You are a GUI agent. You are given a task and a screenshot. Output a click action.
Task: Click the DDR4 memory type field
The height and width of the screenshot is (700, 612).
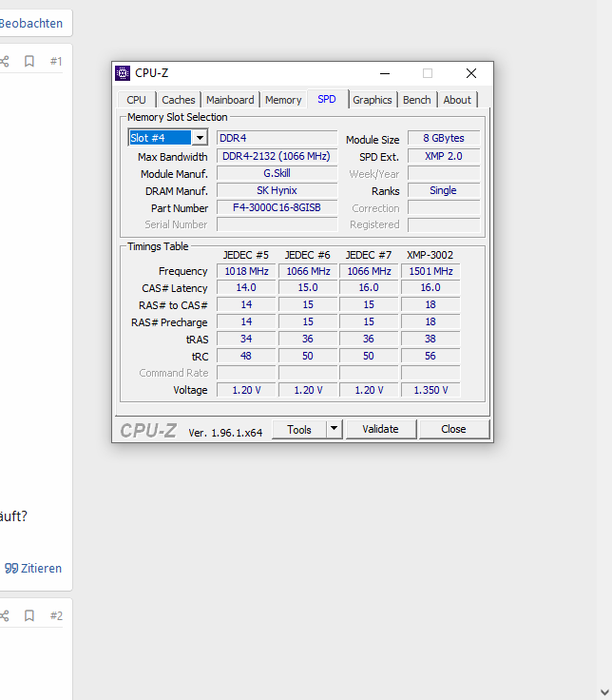click(x=277, y=138)
